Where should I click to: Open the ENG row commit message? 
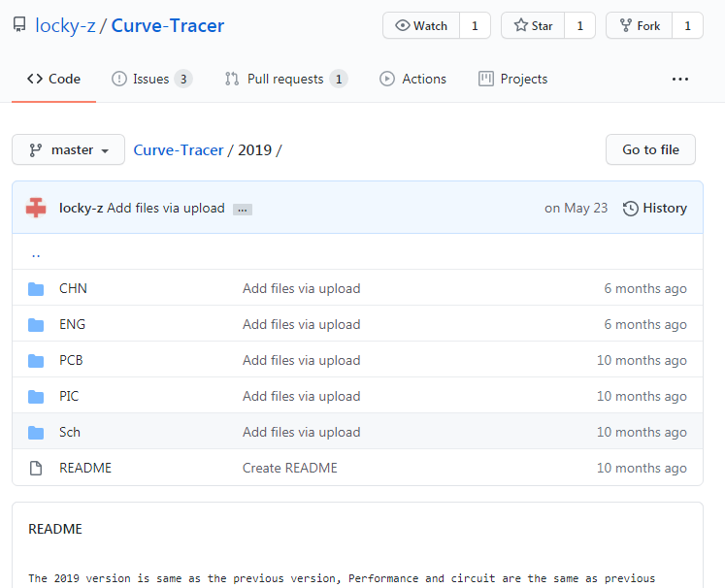(x=302, y=324)
